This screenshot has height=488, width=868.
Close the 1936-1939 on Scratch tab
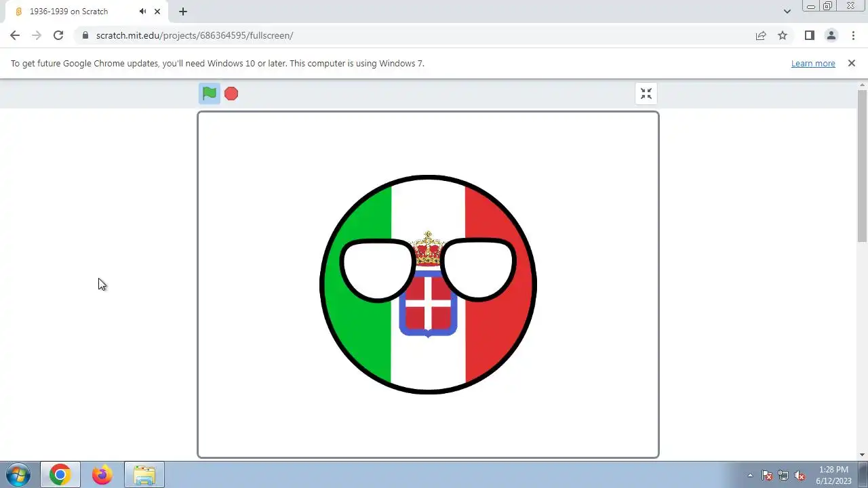[x=157, y=12]
